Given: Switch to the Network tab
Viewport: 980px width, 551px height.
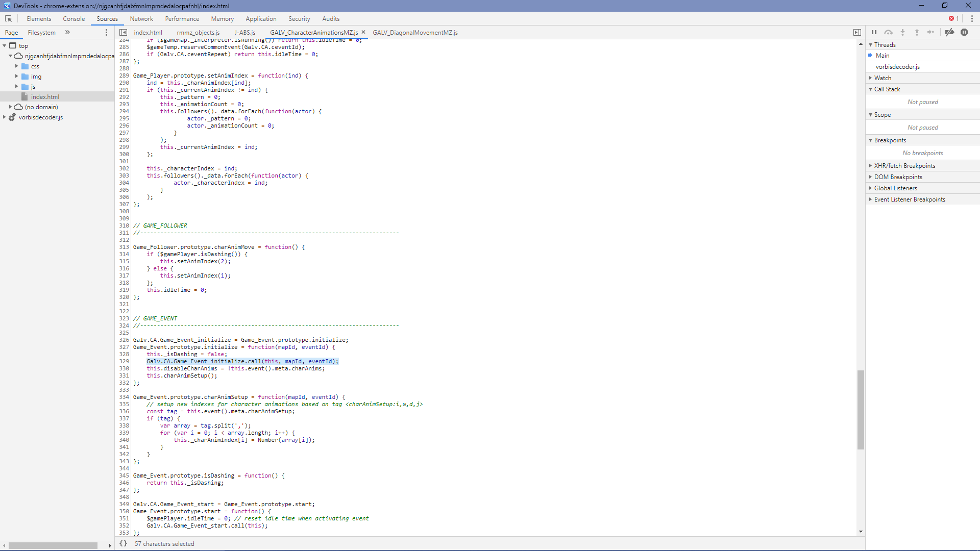Looking at the screenshot, I should point(141,19).
